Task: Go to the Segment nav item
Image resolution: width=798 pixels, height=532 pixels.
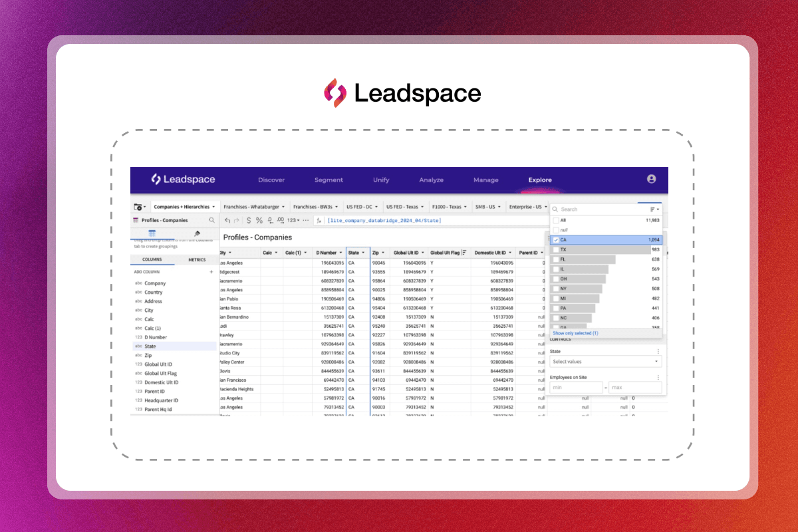Action: (x=329, y=180)
